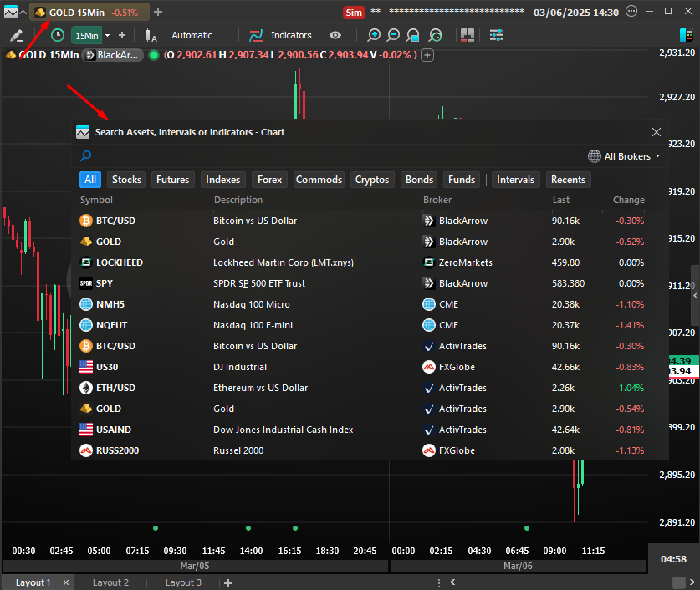The image size is (700, 590).
Task: Open Indicators from the toolbar
Action: tap(280, 35)
